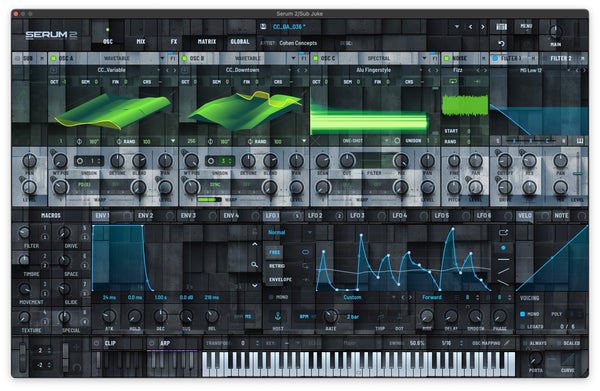Go to the previous preset with left arrow
Screen dimensions: 600x391
(x=470, y=27)
